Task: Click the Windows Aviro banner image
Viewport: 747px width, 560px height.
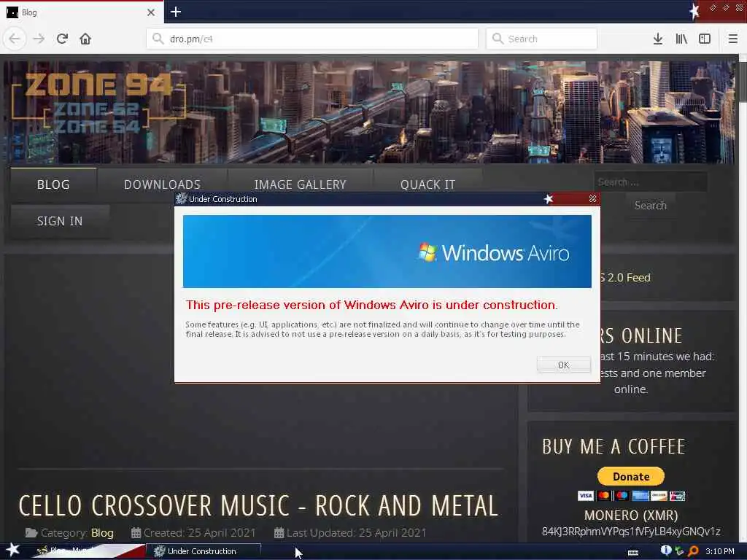Action: pyautogui.click(x=387, y=252)
